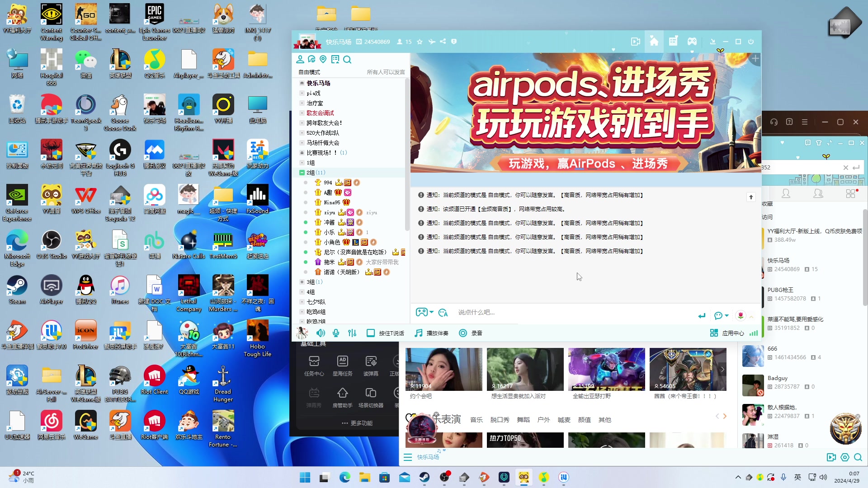Click the signal strength bars icon
The width and height of the screenshot is (868, 488).
tap(754, 333)
